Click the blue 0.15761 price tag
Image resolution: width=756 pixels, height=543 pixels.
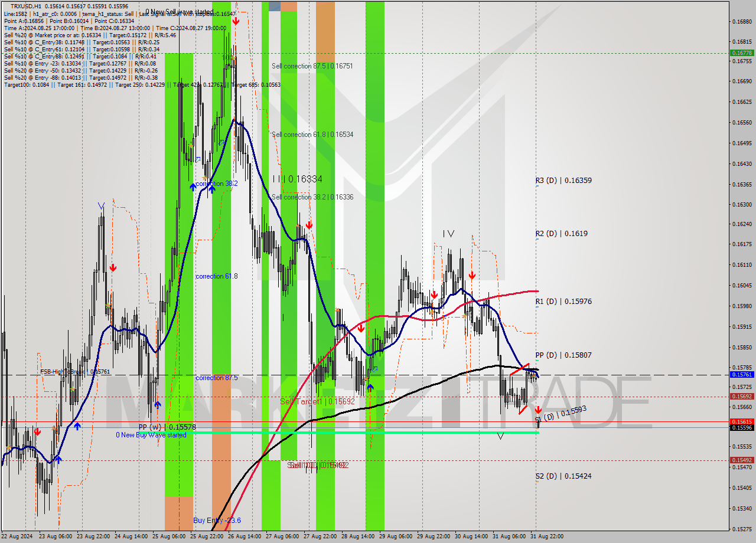coord(742,375)
